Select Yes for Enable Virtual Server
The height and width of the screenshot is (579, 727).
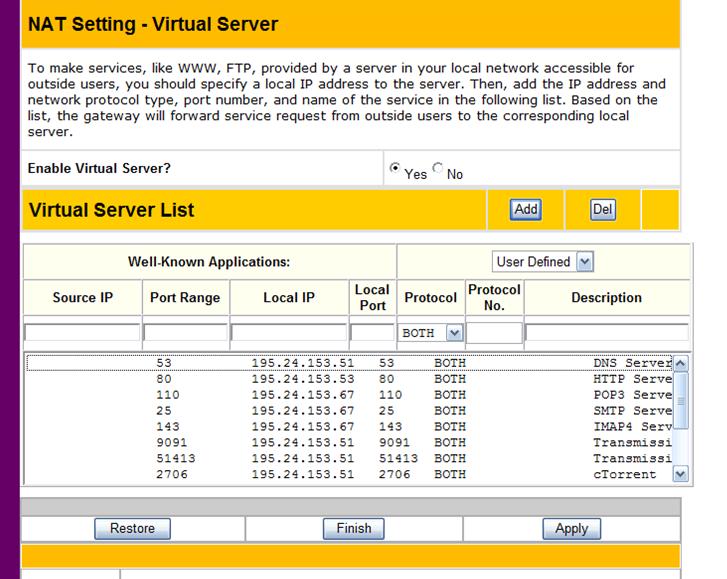pos(395,168)
